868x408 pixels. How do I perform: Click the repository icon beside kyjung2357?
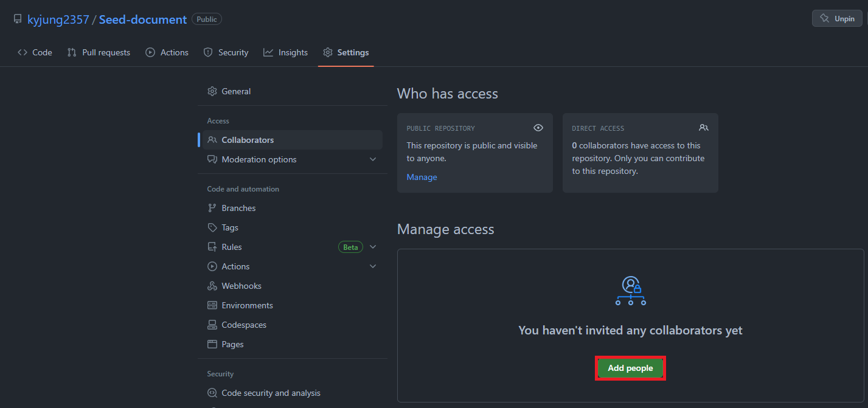coord(18,19)
